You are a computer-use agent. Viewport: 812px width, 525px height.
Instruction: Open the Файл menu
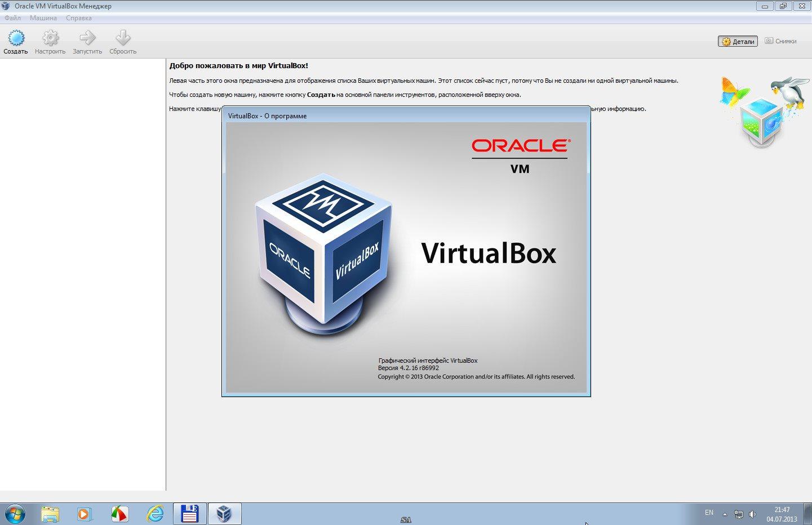pos(12,18)
